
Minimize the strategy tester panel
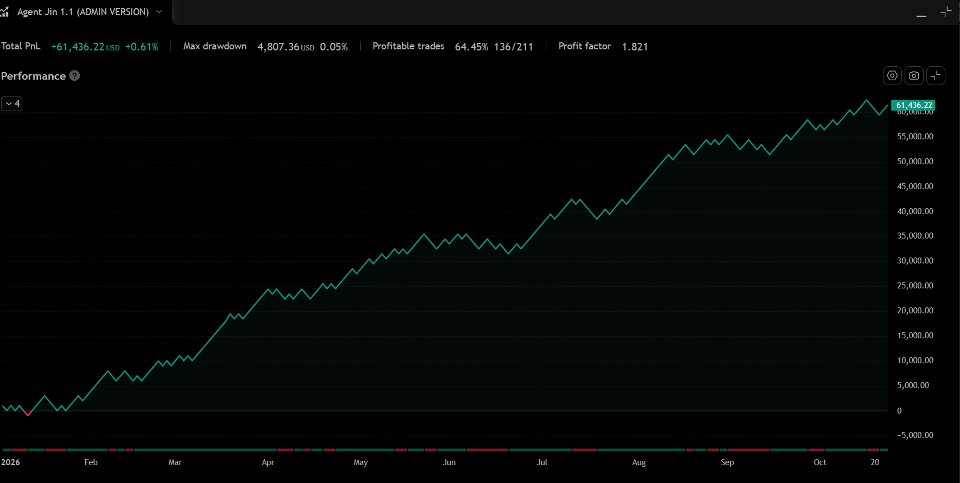(921, 15)
